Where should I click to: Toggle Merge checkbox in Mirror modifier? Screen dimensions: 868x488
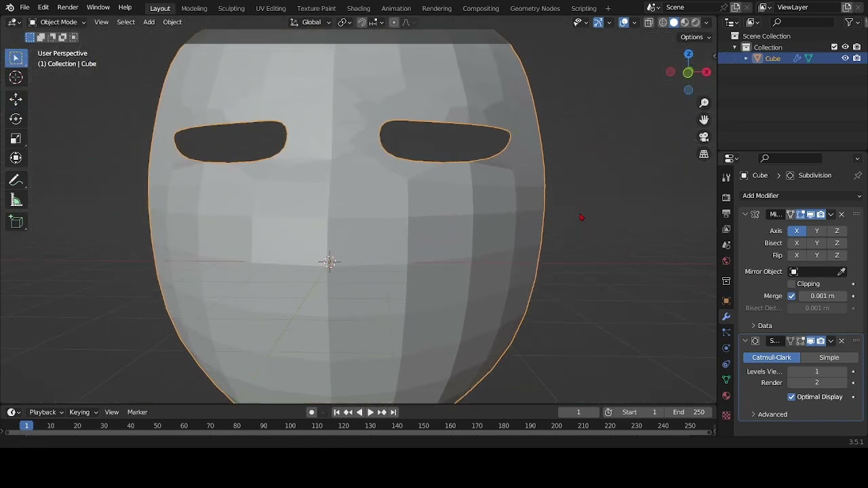(x=791, y=296)
